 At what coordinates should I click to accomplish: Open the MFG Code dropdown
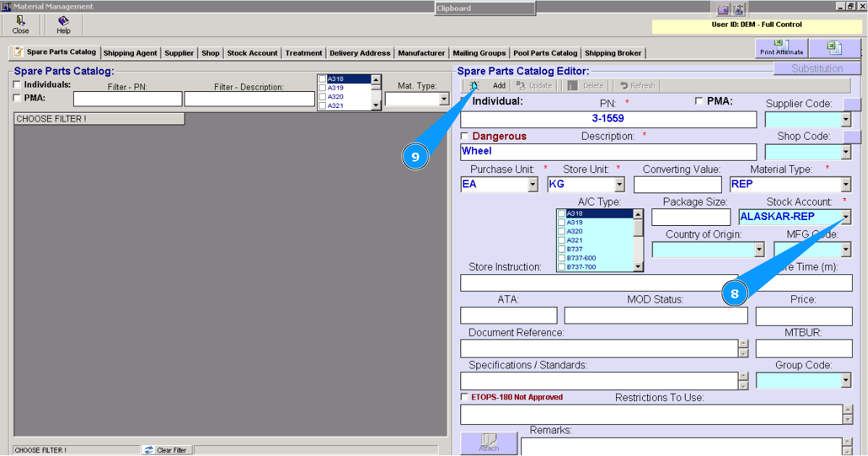click(846, 250)
